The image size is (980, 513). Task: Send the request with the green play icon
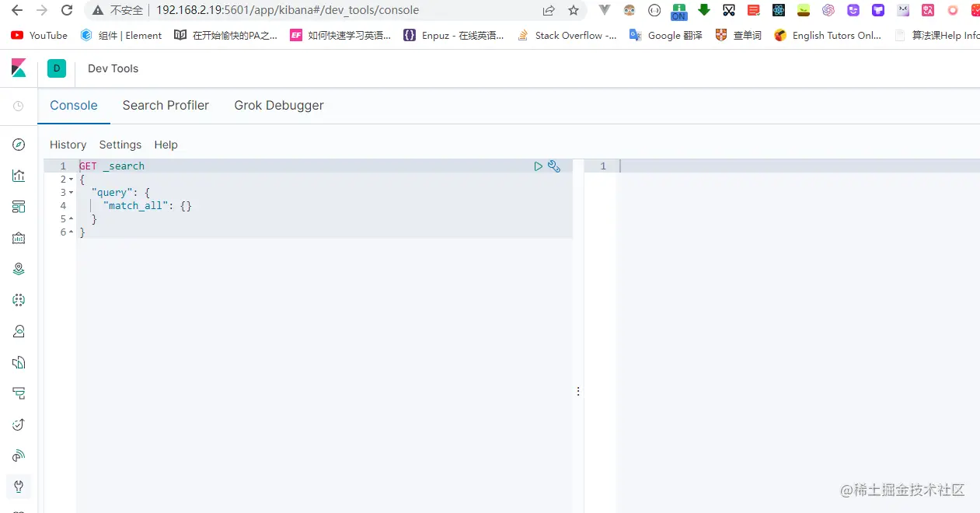(538, 166)
